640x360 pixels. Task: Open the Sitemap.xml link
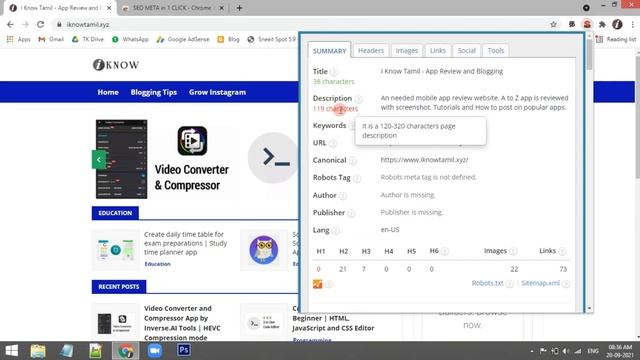click(x=540, y=283)
